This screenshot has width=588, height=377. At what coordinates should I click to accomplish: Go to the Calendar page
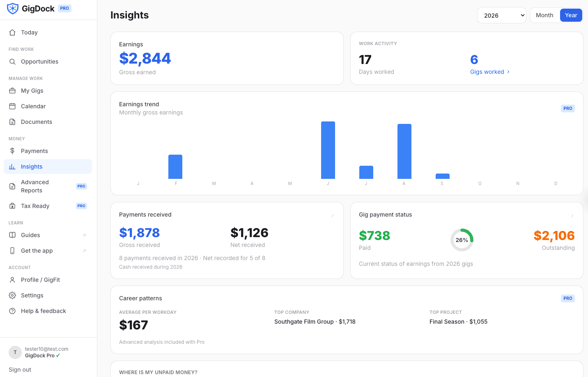[48, 106]
